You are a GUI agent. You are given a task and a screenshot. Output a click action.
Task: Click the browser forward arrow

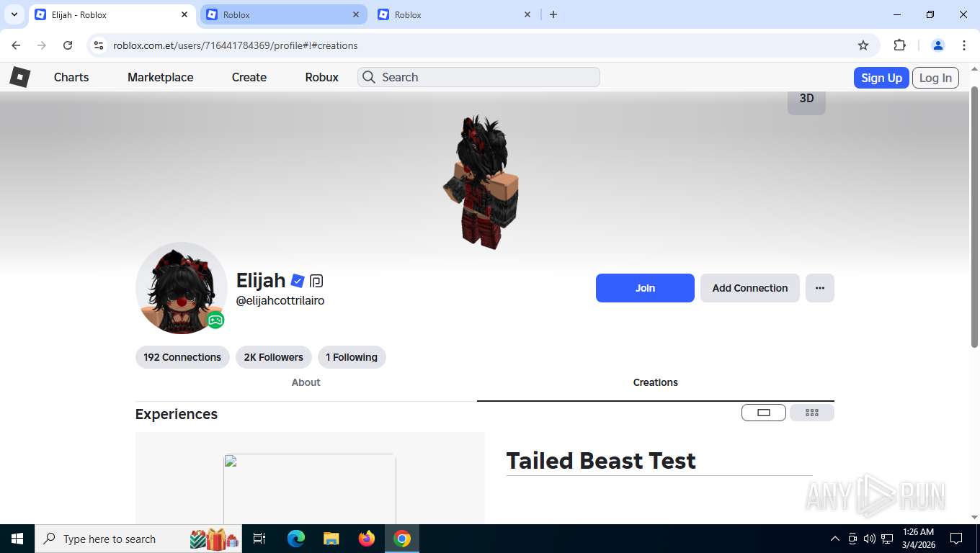click(42, 45)
